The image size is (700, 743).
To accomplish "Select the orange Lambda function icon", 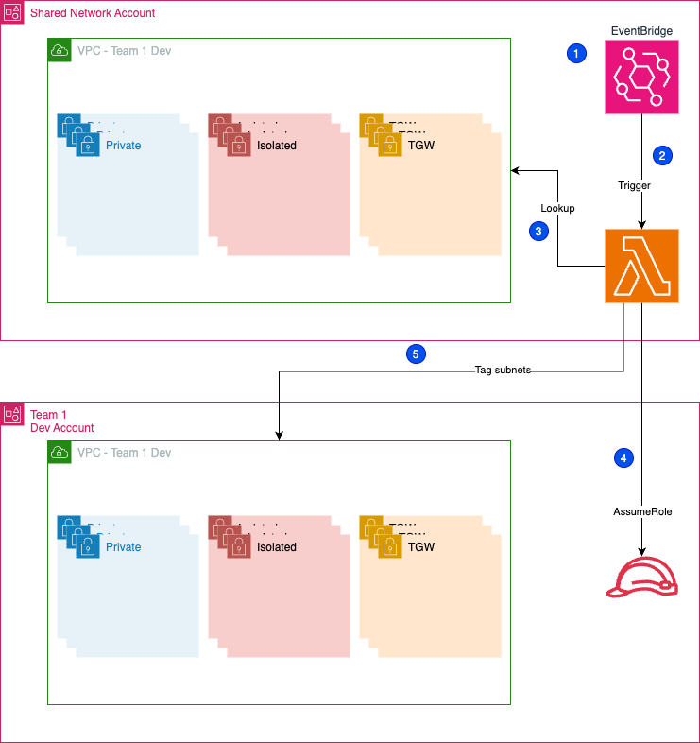I will pyautogui.click(x=642, y=267).
